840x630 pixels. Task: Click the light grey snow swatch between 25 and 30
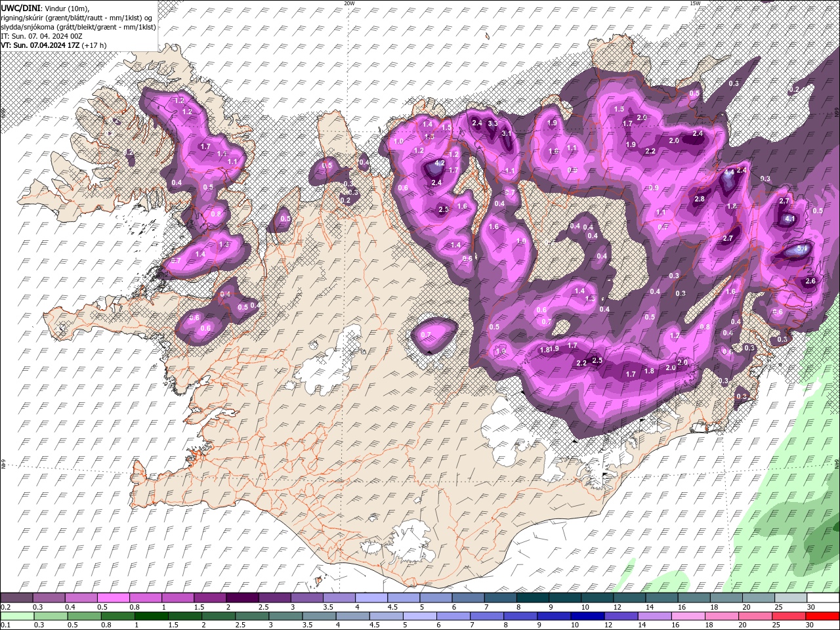pos(791,598)
